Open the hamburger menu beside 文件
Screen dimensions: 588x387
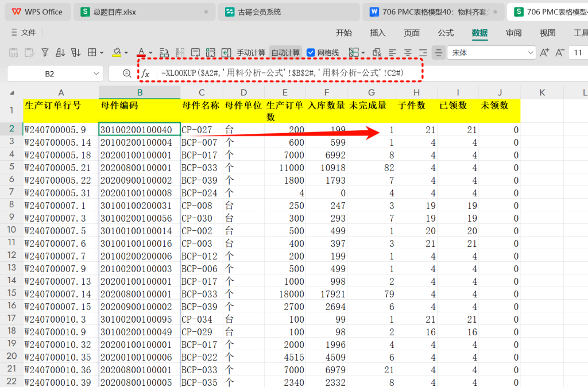(x=14, y=33)
